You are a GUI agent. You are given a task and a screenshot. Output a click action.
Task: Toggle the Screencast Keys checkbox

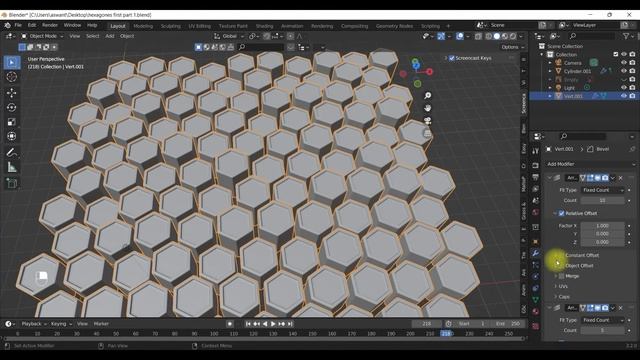[x=451, y=58]
